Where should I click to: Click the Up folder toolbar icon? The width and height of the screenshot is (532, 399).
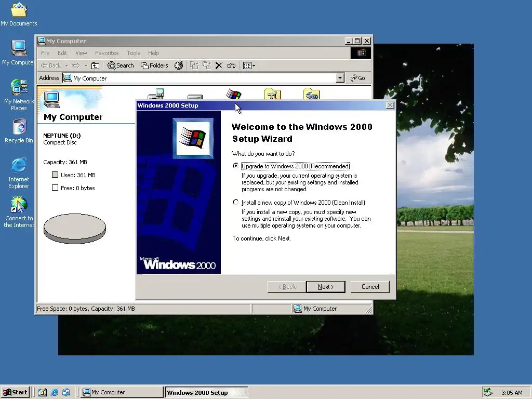pos(96,65)
